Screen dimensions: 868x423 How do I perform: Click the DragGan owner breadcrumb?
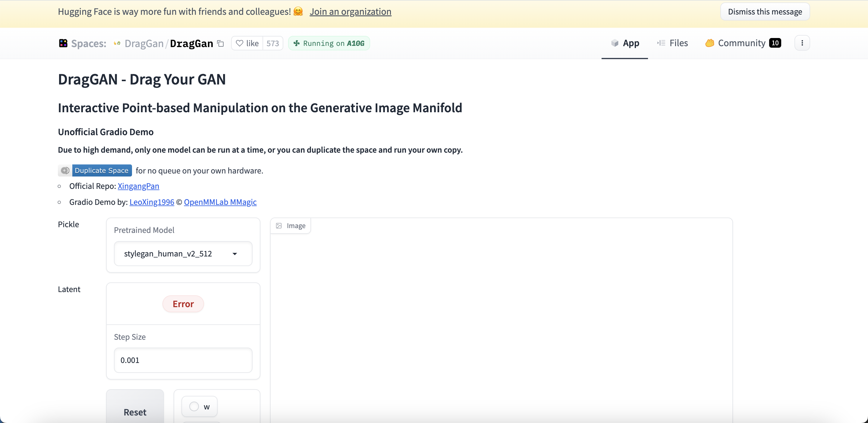click(x=144, y=43)
